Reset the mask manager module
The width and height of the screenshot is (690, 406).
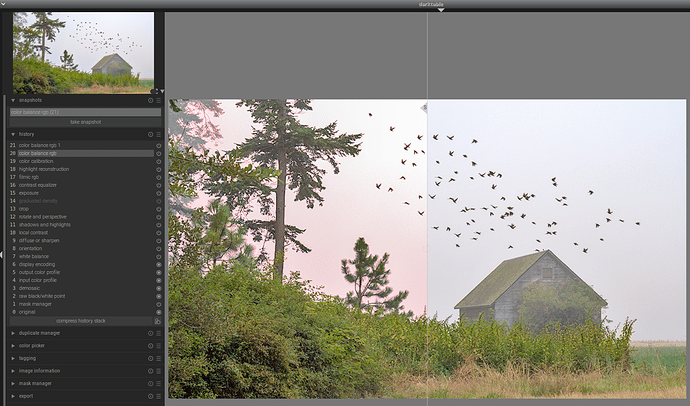pyautogui.click(x=150, y=384)
